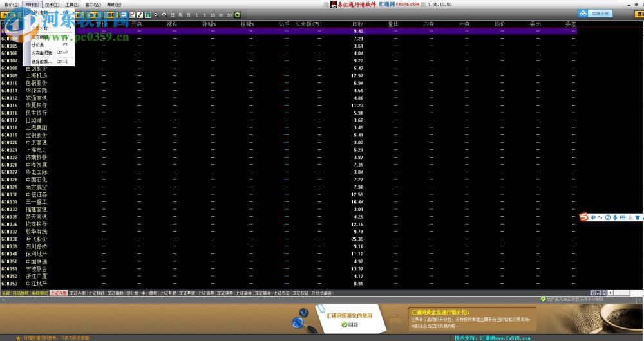
Task: Select stock row 600009 上海机场
Action: pyautogui.click(x=289, y=75)
